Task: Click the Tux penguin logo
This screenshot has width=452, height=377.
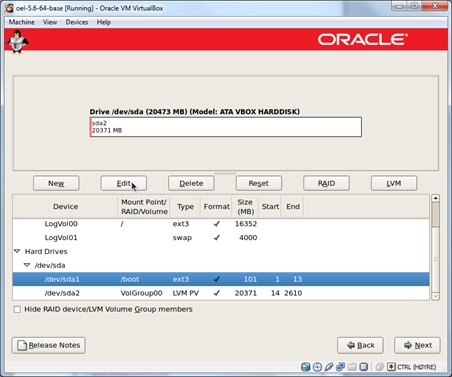Action: click(x=18, y=42)
